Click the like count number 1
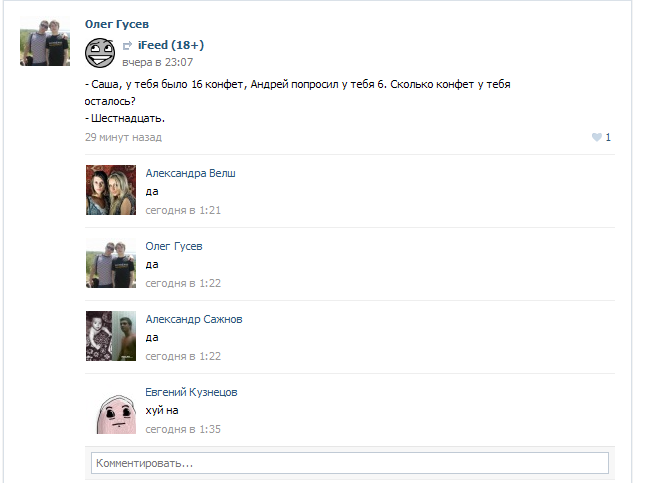The width and height of the screenshot is (655, 483). click(608, 137)
